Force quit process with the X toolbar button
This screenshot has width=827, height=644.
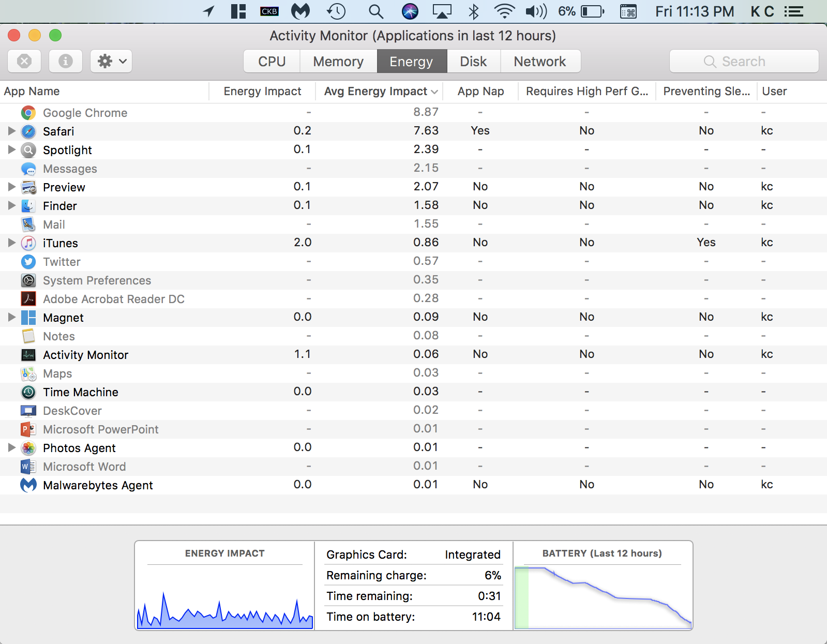pos(24,61)
